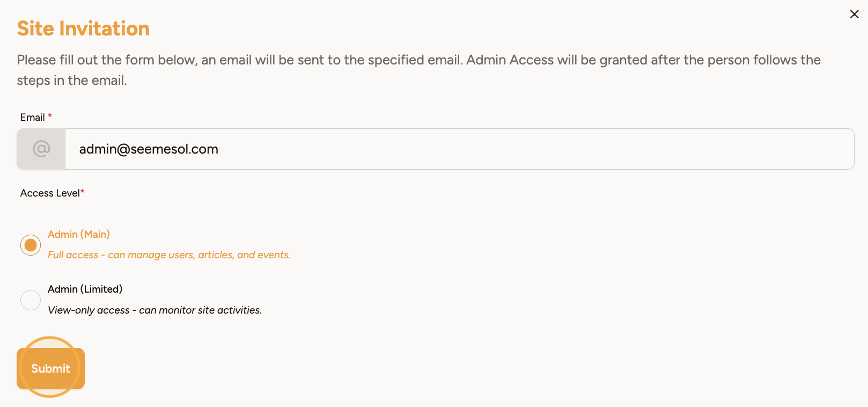This screenshot has height=407, width=868.
Task: Submit the site invitation form
Action: (50, 368)
